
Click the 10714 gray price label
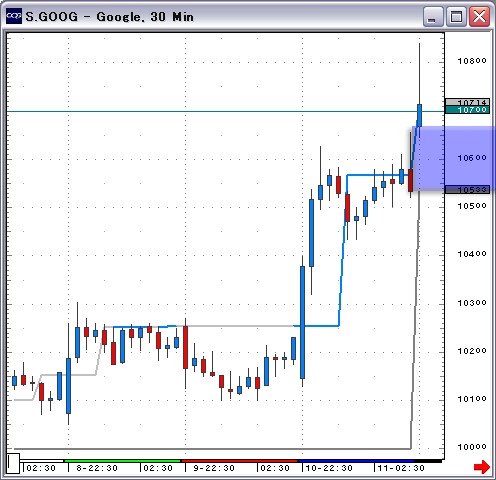click(x=467, y=102)
